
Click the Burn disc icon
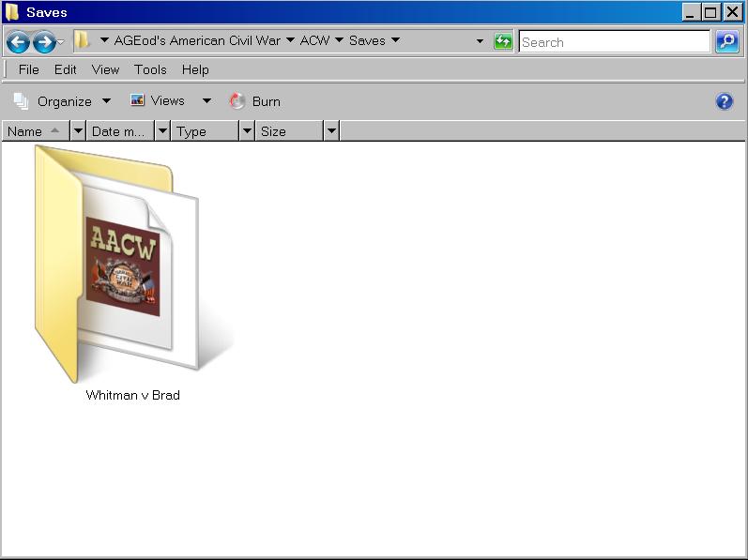coord(237,101)
